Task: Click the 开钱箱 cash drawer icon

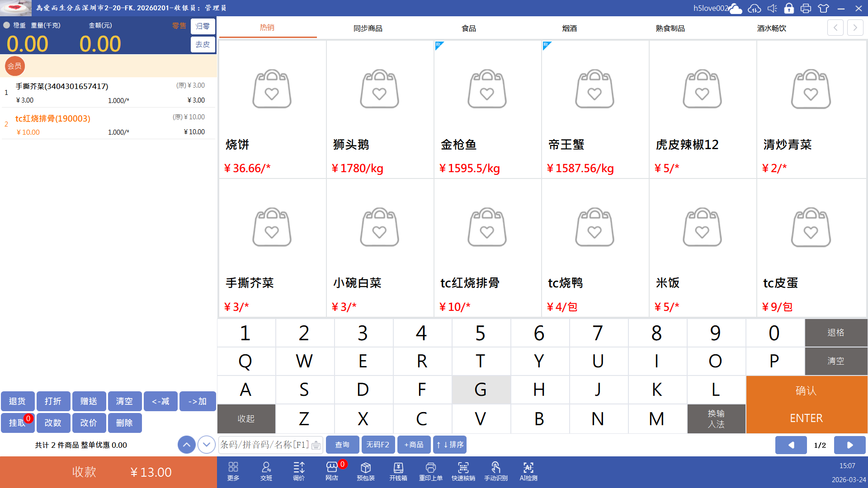Action: click(398, 471)
